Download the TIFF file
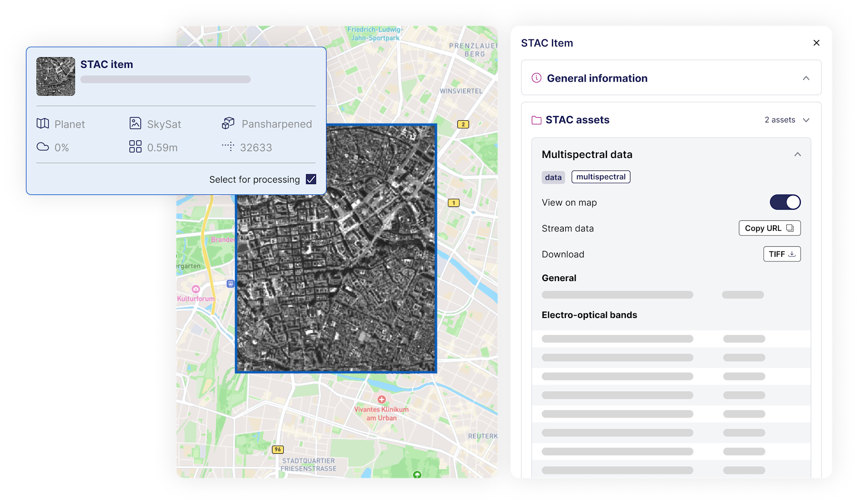The width and height of the screenshot is (858, 504). [x=781, y=254]
